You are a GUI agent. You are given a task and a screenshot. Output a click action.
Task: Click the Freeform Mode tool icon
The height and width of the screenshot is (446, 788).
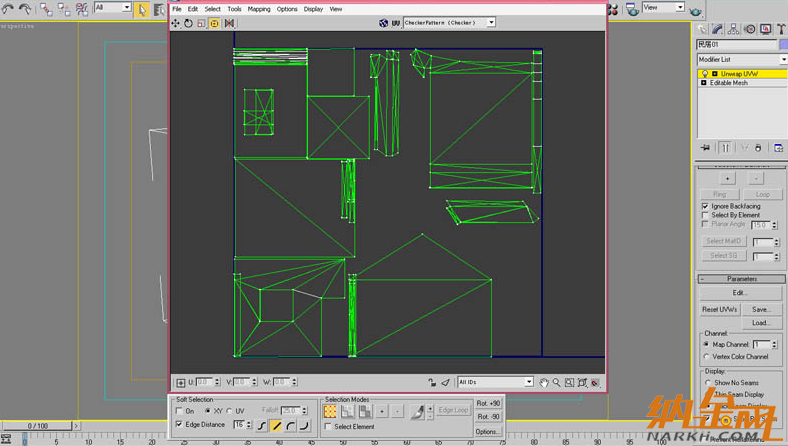[x=214, y=23]
